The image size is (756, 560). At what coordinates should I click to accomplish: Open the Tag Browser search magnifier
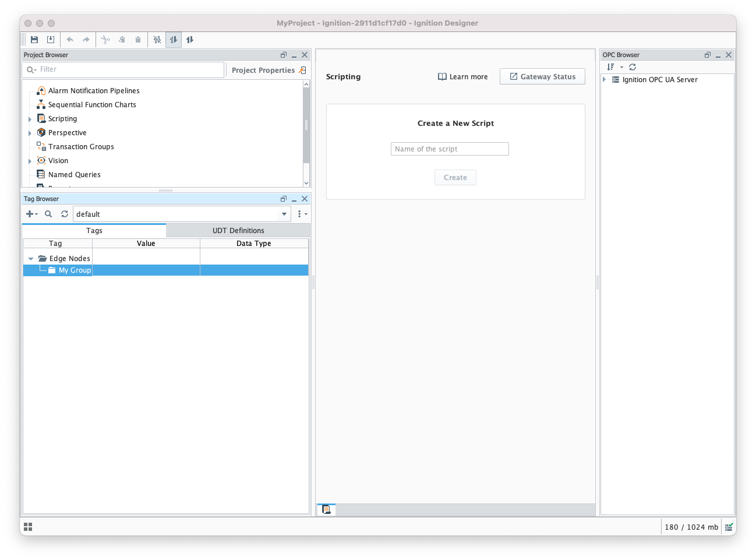point(48,214)
